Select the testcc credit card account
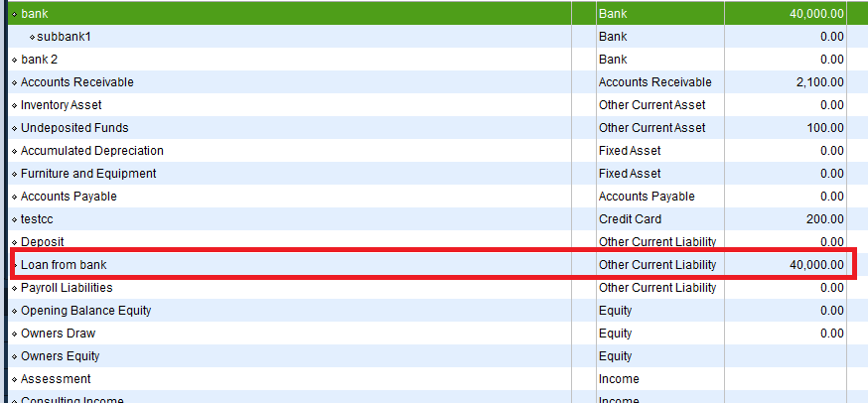The image size is (868, 403). (37, 219)
